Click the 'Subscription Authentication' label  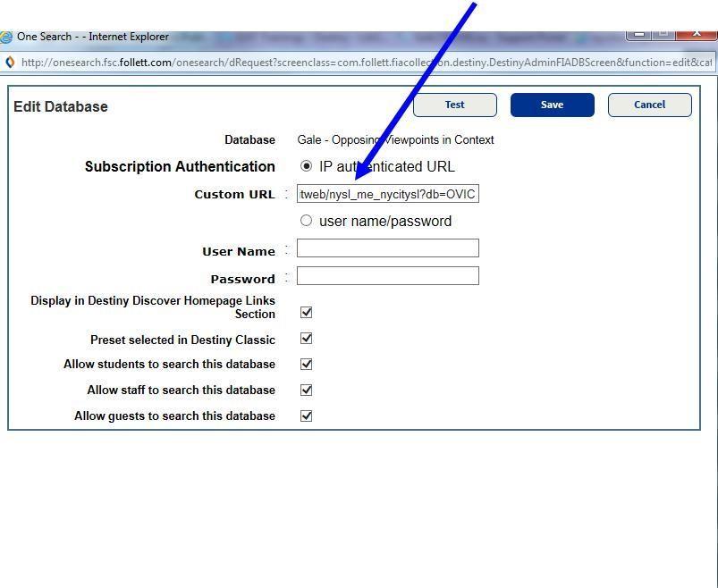[x=180, y=166]
